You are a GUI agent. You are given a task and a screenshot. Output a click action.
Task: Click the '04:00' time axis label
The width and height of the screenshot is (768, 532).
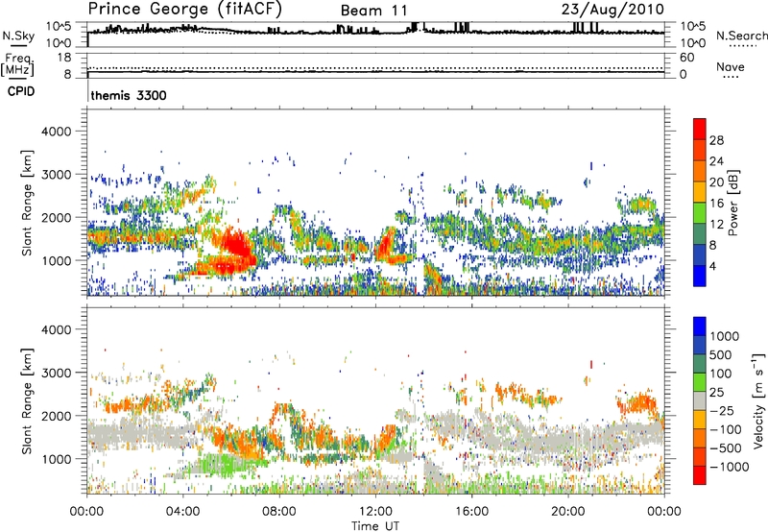(x=182, y=512)
